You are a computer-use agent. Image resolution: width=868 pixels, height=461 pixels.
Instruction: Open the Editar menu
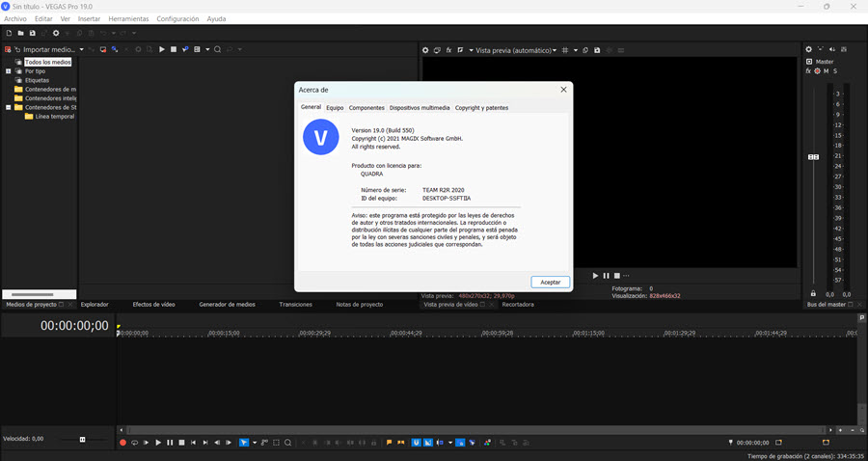pos(43,19)
